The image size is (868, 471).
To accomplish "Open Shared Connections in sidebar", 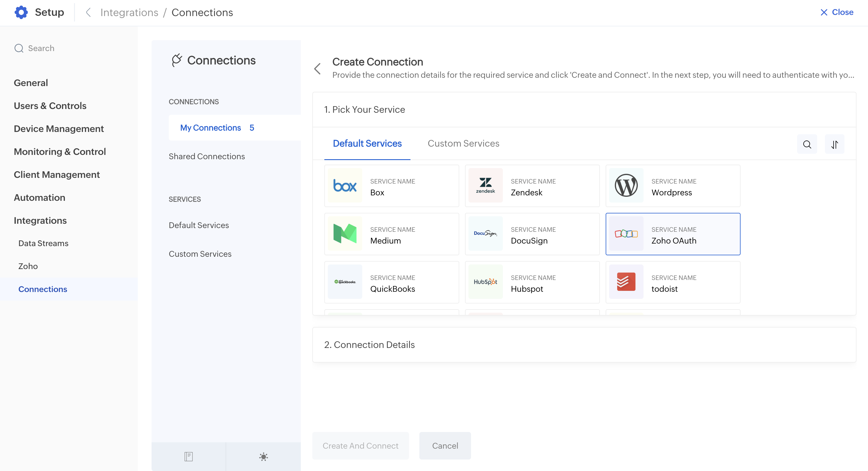I will [x=207, y=156].
